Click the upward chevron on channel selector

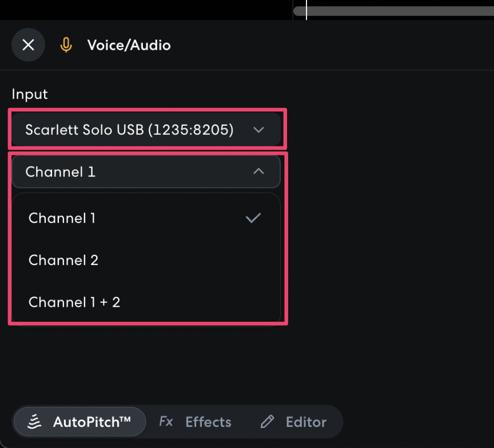(x=258, y=171)
